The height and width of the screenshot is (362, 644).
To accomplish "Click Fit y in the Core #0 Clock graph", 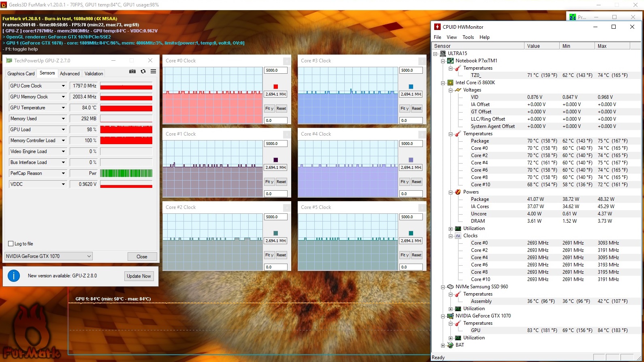I will 270,109.
